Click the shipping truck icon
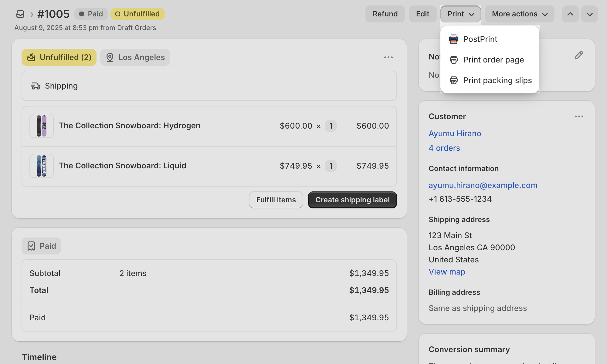Screen dimensions: 607x364 pos(36,86)
